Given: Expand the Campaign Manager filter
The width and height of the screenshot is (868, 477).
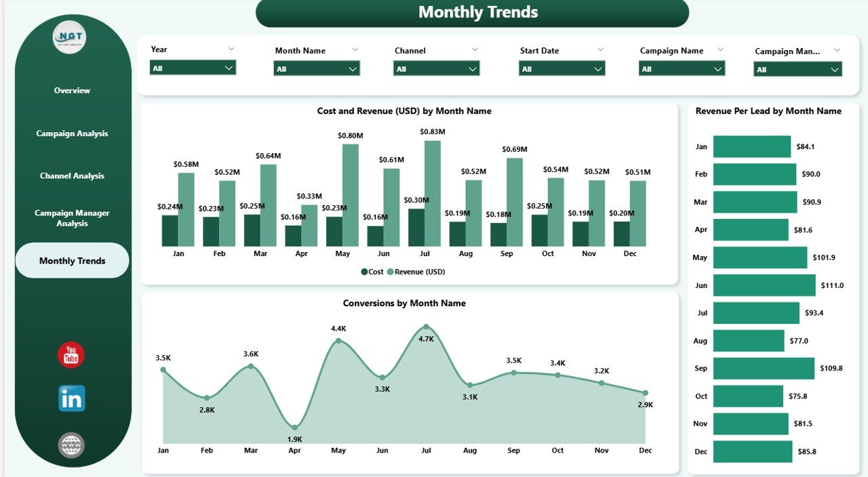Looking at the screenshot, I should [x=834, y=69].
